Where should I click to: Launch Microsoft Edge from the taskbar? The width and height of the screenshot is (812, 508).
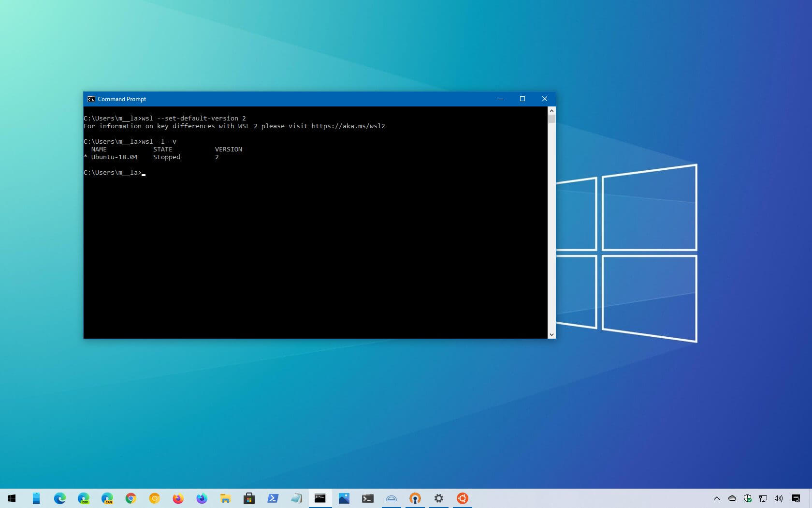tap(59, 498)
